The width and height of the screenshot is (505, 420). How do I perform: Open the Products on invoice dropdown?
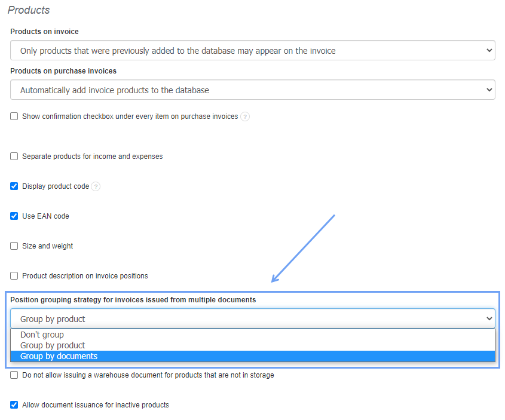click(x=251, y=50)
